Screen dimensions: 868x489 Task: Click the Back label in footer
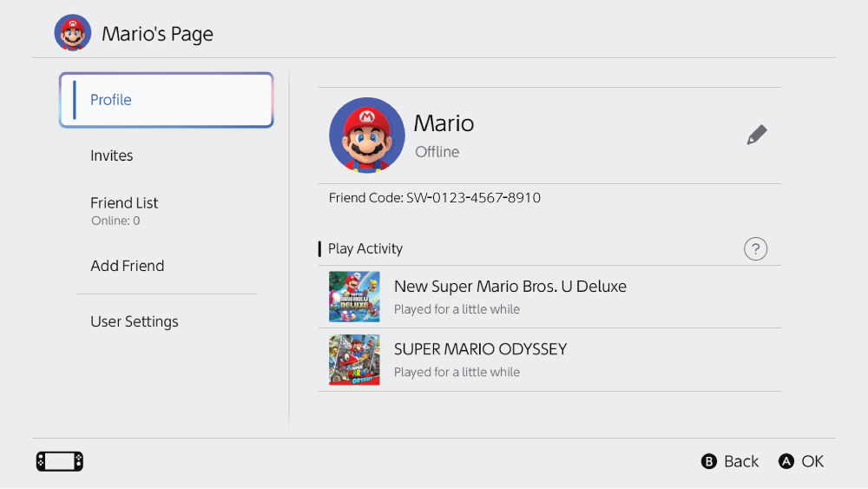click(x=740, y=462)
